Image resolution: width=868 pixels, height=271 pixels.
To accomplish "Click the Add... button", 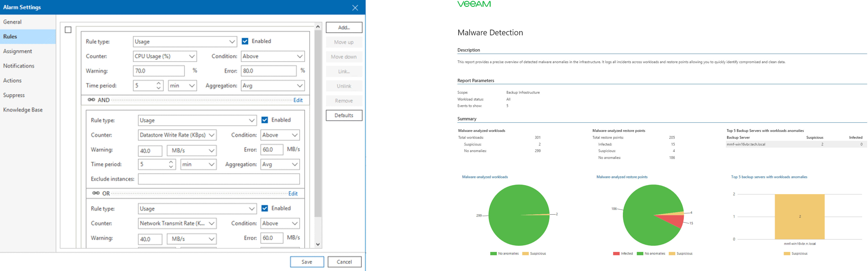I will [x=344, y=27].
